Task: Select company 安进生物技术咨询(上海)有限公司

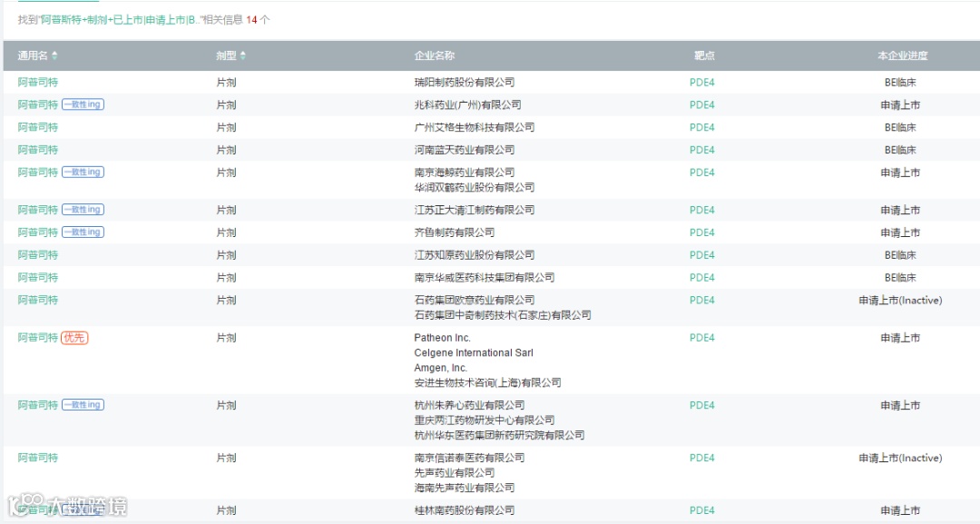Action: [x=487, y=382]
